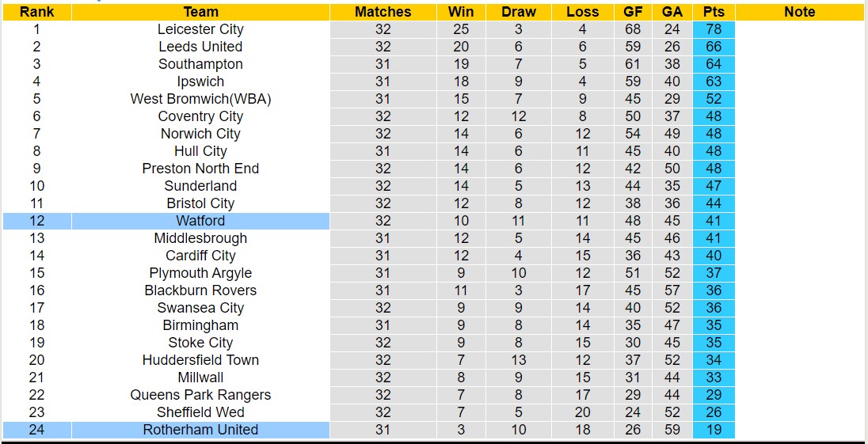Sort by the Matches column header
The height and width of the screenshot is (444, 868).
click(383, 12)
